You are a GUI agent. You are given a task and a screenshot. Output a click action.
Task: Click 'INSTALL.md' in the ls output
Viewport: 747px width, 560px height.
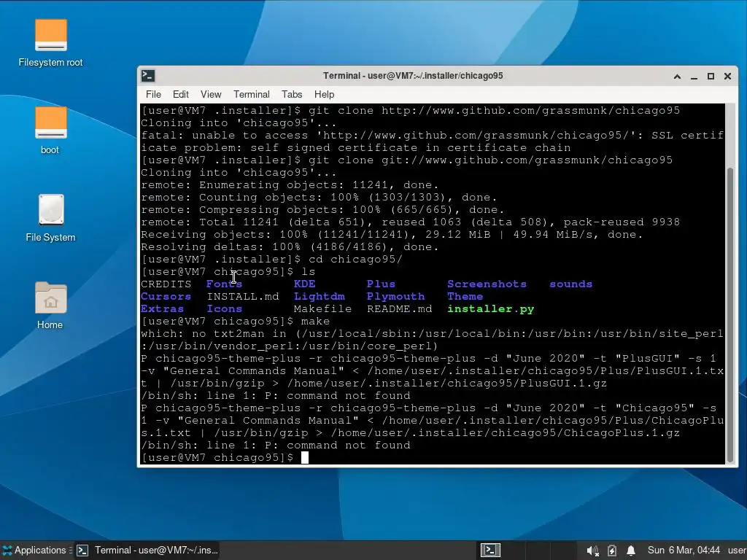(x=243, y=296)
